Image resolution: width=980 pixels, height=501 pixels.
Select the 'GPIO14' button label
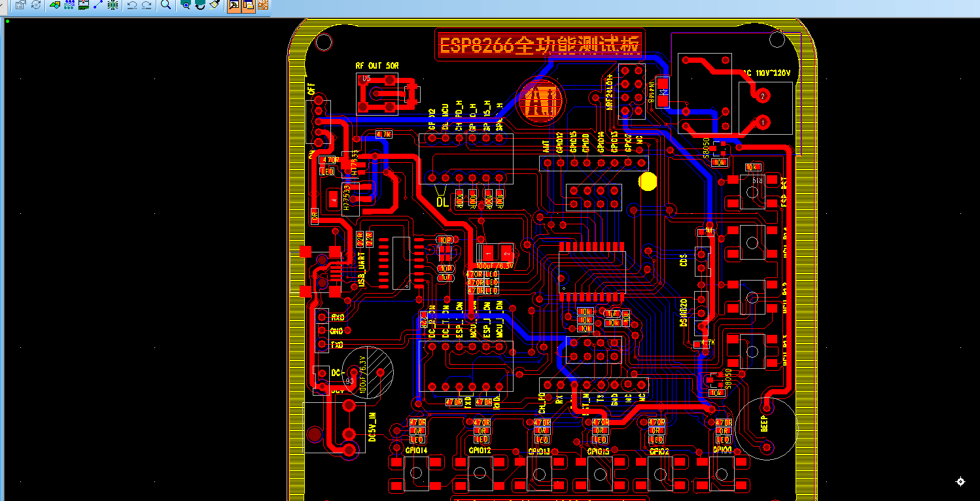(416, 451)
